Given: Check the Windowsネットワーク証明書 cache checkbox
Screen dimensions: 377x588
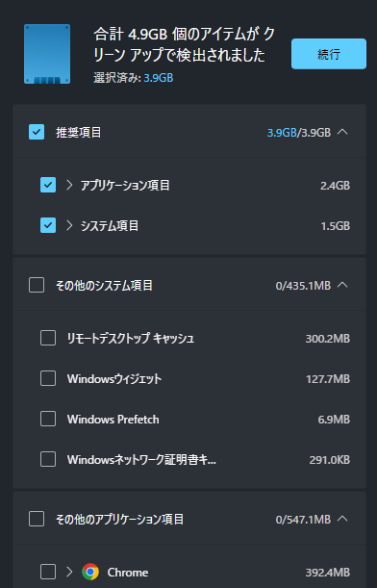Looking at the screenshot, I should click(x=48, y=459).
